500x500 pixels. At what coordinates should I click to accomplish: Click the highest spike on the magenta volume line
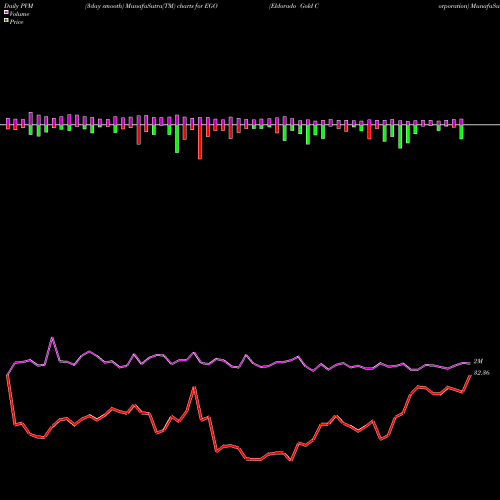click(52, 338)
